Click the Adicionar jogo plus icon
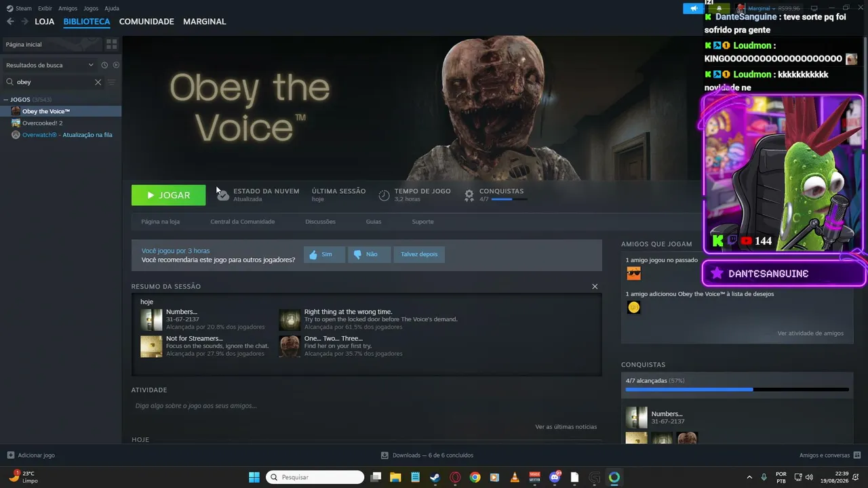The height and width of the screenshot is (488, 868). 10,455
